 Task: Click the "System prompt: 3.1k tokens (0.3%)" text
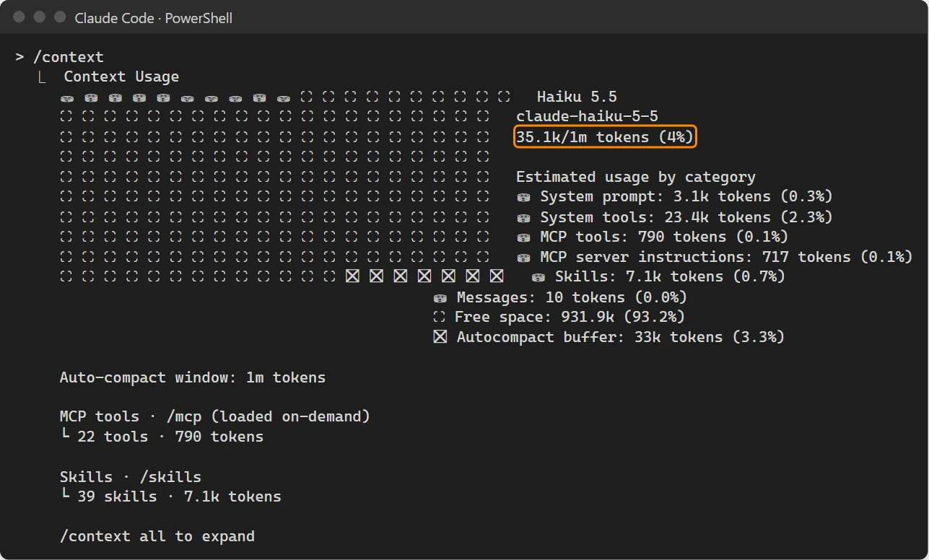(x=686, y=197)
